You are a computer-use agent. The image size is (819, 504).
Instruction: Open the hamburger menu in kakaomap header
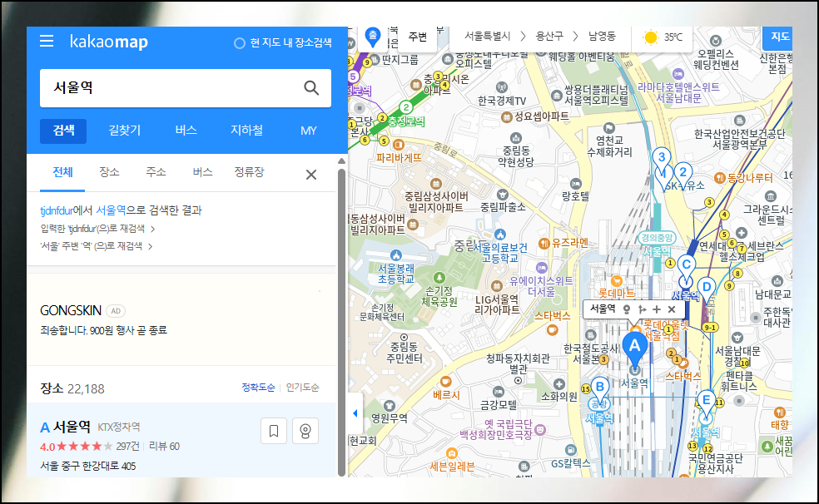(47, 42)
